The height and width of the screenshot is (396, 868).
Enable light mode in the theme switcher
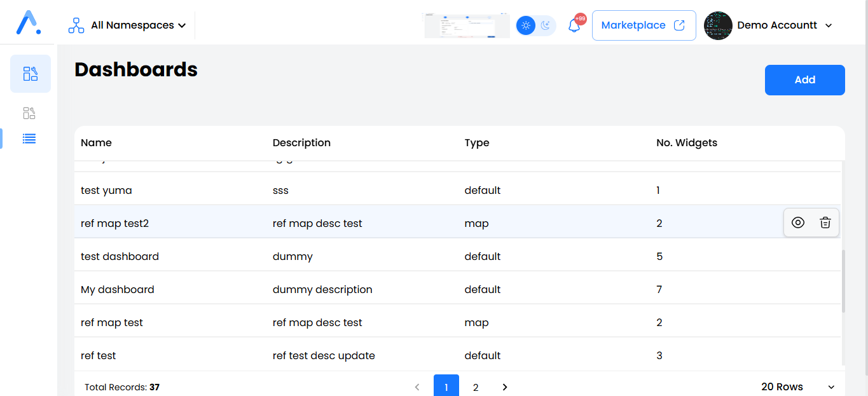coord(525,25)
